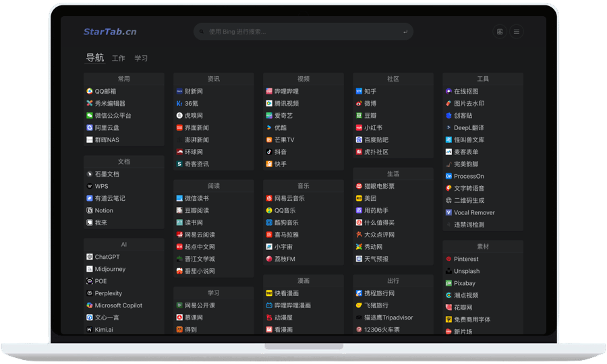The image size is (607, 364).
Task: Click the Bing search input field
Action: tap(303, 32)
